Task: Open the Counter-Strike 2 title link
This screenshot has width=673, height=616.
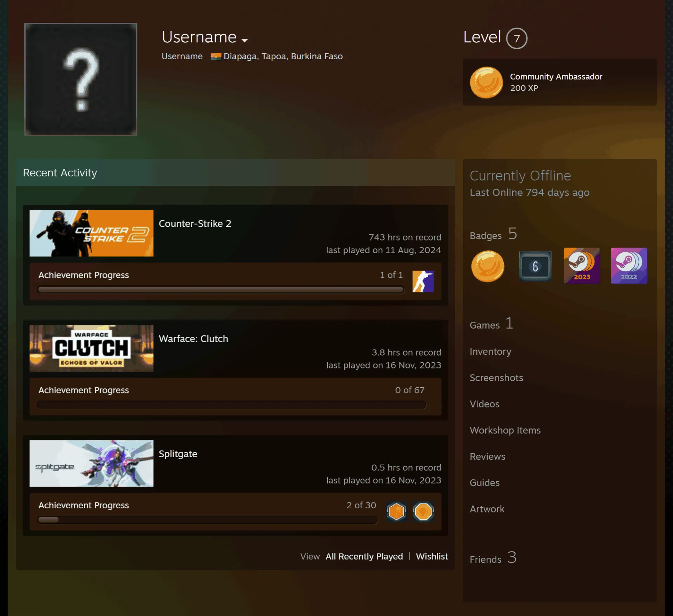Action: tap(195, 223)
